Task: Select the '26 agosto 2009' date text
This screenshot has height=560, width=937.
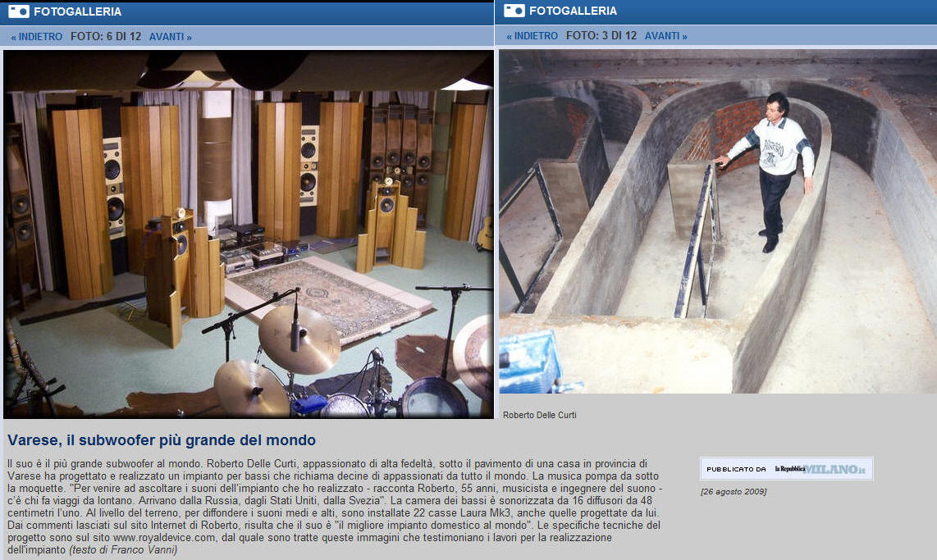Action: pyautogui.click(x=734, y=491)
